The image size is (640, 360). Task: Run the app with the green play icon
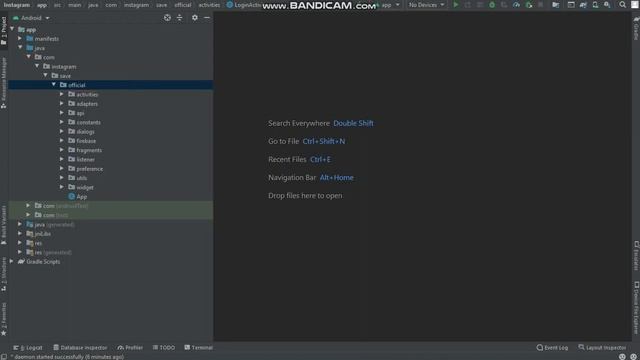(456, 5)
